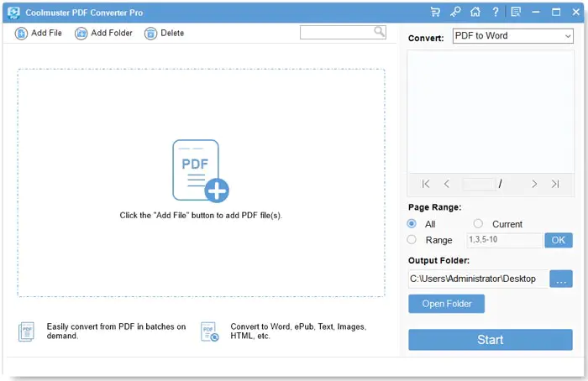The width and height of the screenshot is (588, 381).
Task: Minimize the Coolmuster window
Action: (x=536, y=13)
